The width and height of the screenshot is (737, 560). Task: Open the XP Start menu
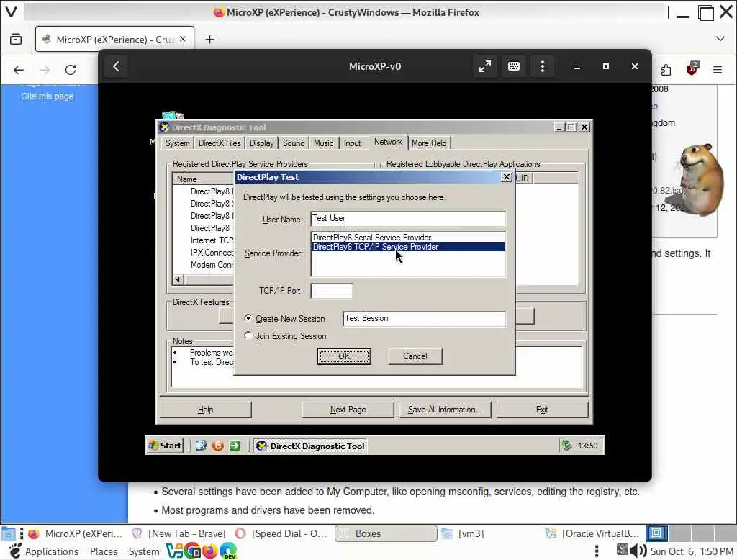165,446
